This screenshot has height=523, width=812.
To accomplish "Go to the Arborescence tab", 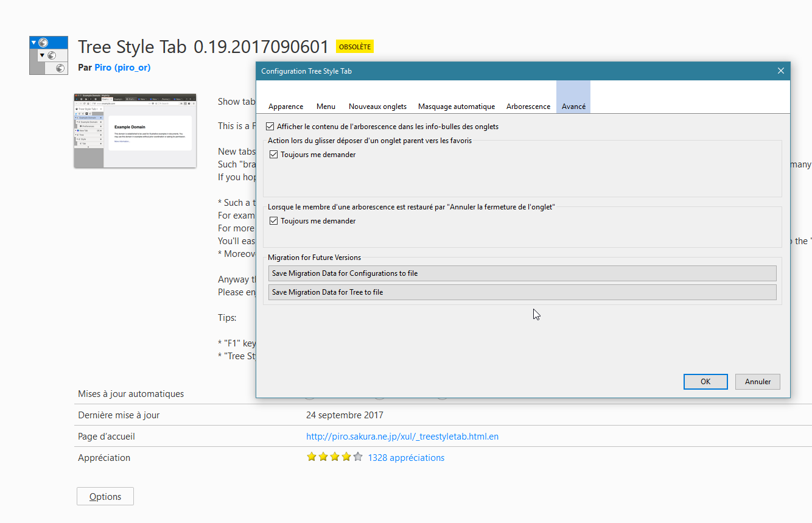I will (x=528, y=106).
